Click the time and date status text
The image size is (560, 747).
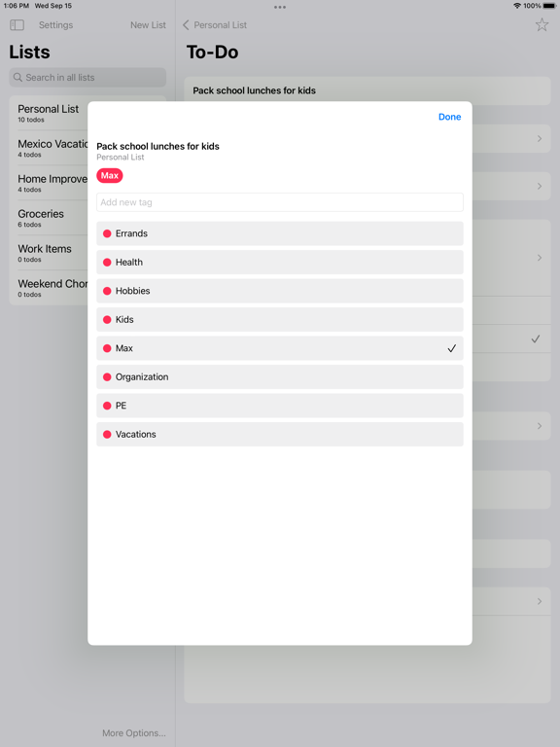[37, 6]
